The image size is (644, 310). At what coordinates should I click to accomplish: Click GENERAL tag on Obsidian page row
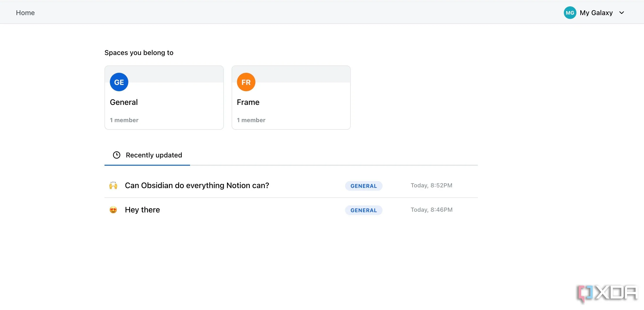(364, 186)
